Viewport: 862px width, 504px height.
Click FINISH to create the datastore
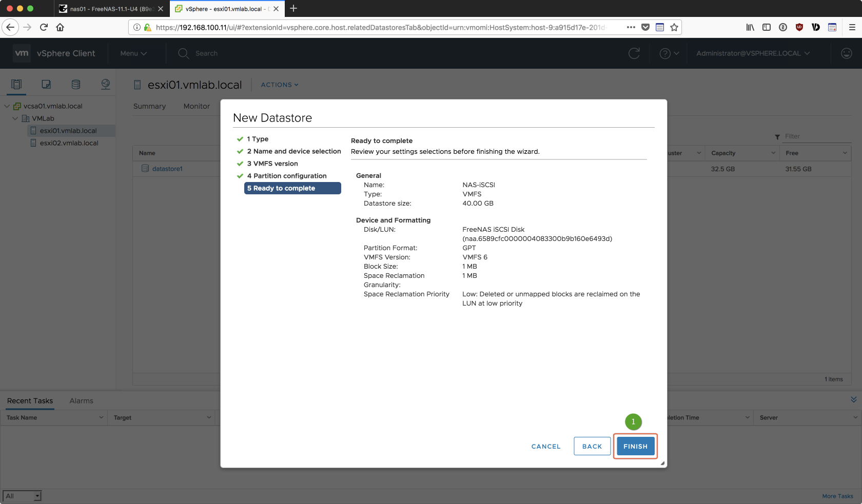(x=635, y=447)
